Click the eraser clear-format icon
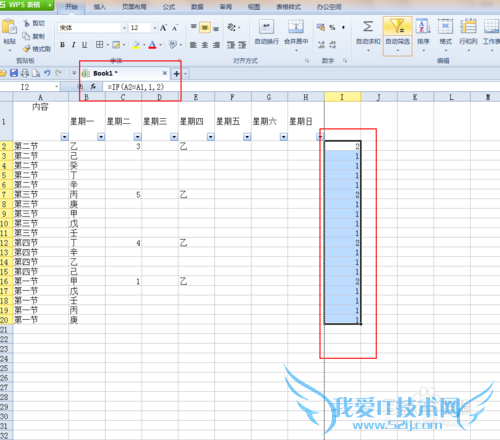The width and height of the screenshot is (500, 440). point(173,44)
